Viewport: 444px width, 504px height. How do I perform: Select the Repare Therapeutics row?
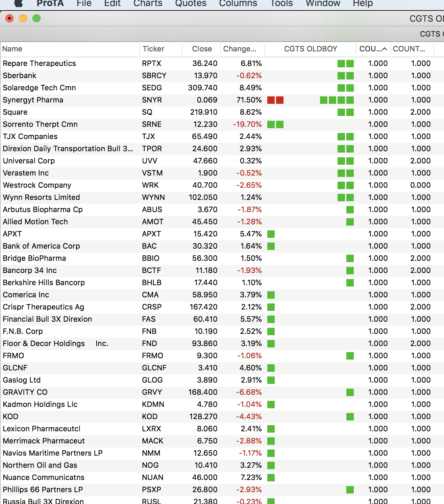(222, 64)
